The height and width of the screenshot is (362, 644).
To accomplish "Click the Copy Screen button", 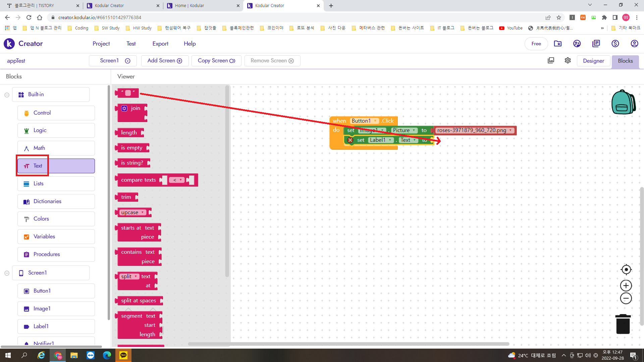I will pyautogui.click(x=216, y=61).
